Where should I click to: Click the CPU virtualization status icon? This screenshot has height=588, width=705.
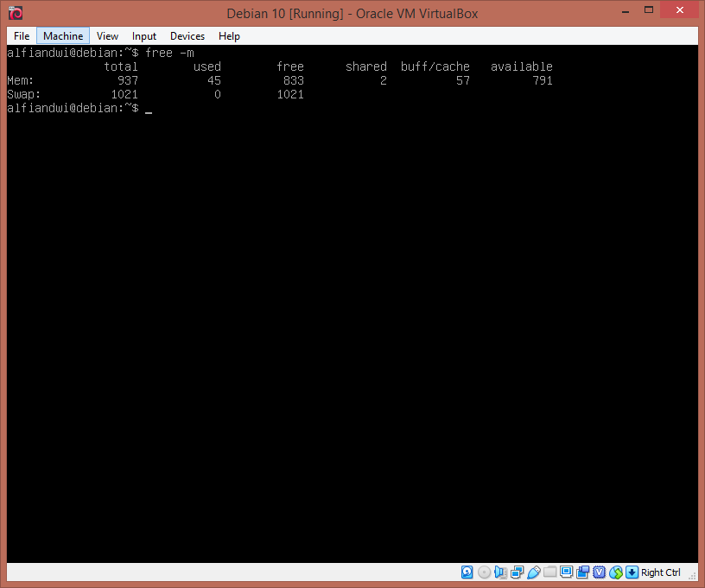(x=600, y=572)
